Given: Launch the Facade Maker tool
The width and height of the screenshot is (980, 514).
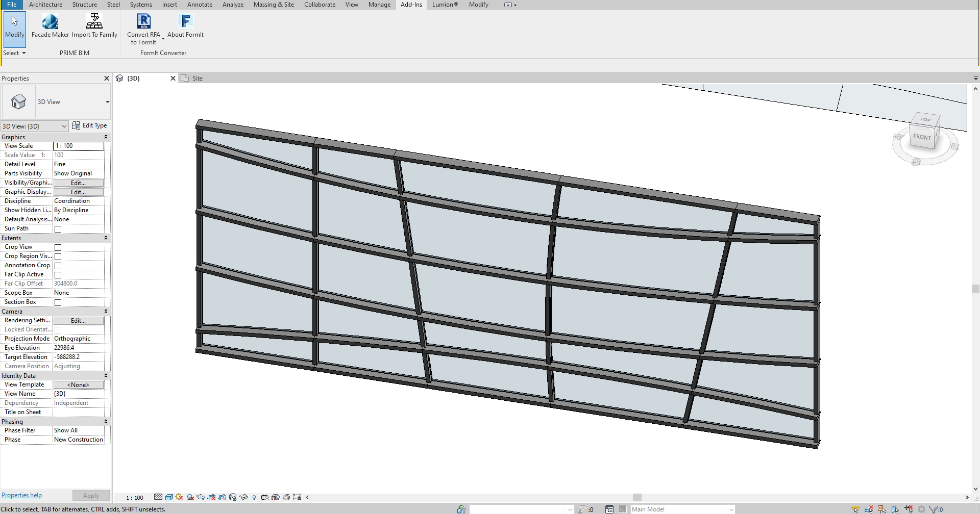Looking at the screenshot, I should coord(50,25).
